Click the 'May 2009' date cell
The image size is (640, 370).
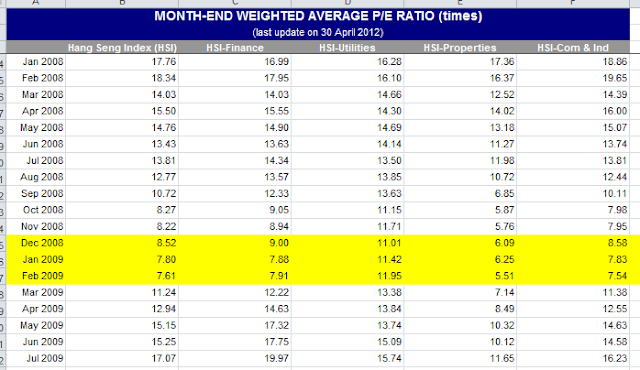coord(36,326)
